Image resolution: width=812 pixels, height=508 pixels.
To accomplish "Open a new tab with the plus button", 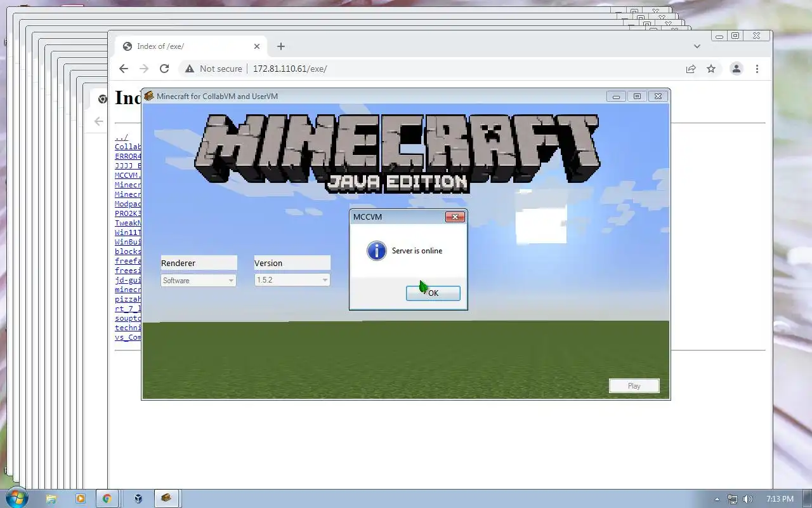I will point(281,46).
